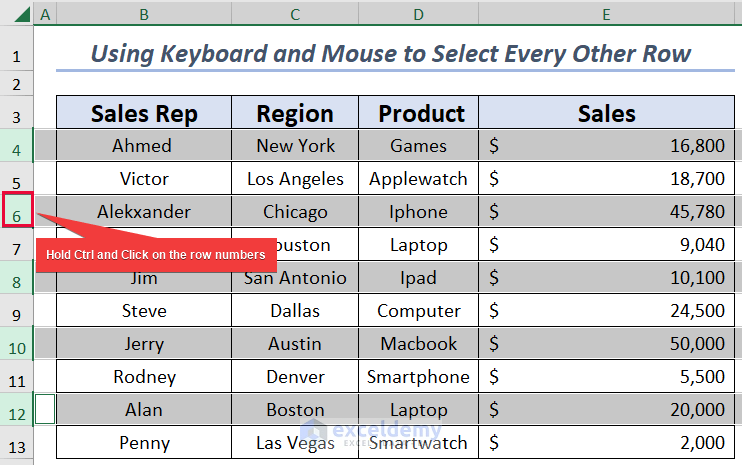Viewport: 742px width, 465px height.
Task: Select row 6 header
Action: pyautogui.click(x=17, y=212)
